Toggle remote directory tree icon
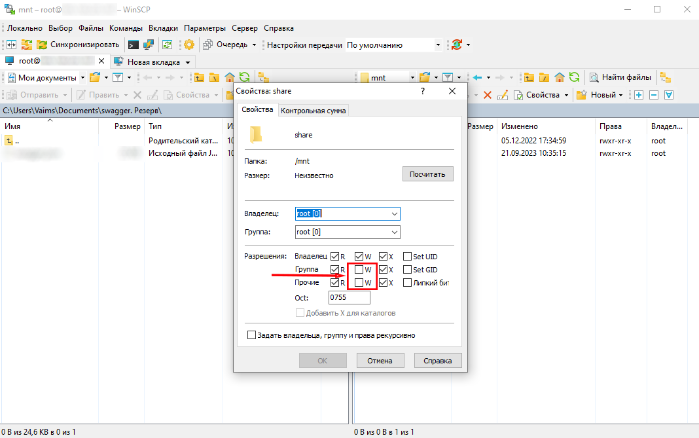 coord(666,78)
